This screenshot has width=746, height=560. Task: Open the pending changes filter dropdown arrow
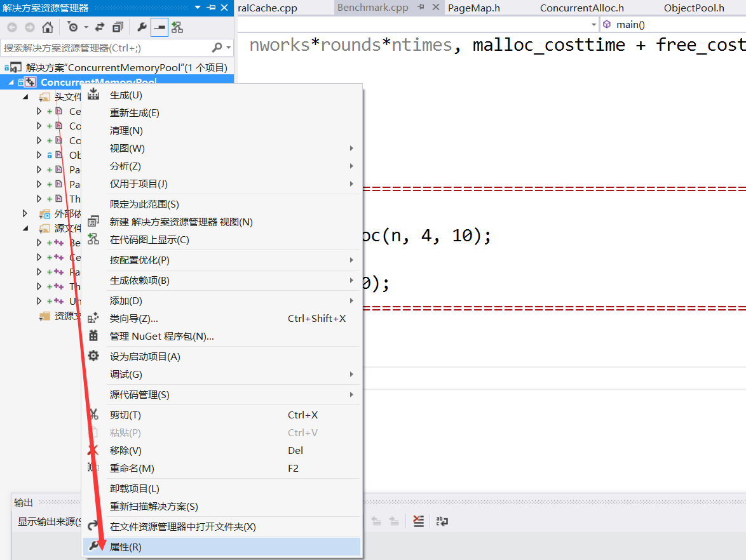[x=86, y=27]
